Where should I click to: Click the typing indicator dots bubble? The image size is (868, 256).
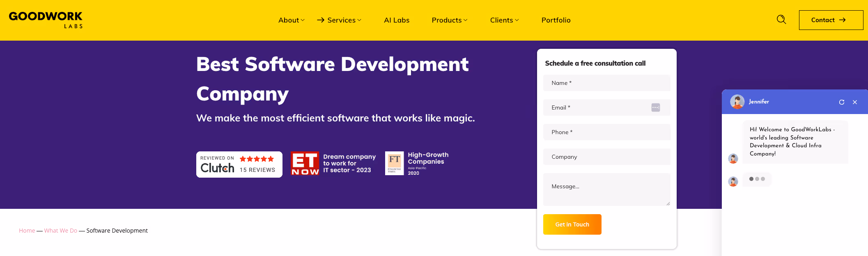click(x=757, y=179)
